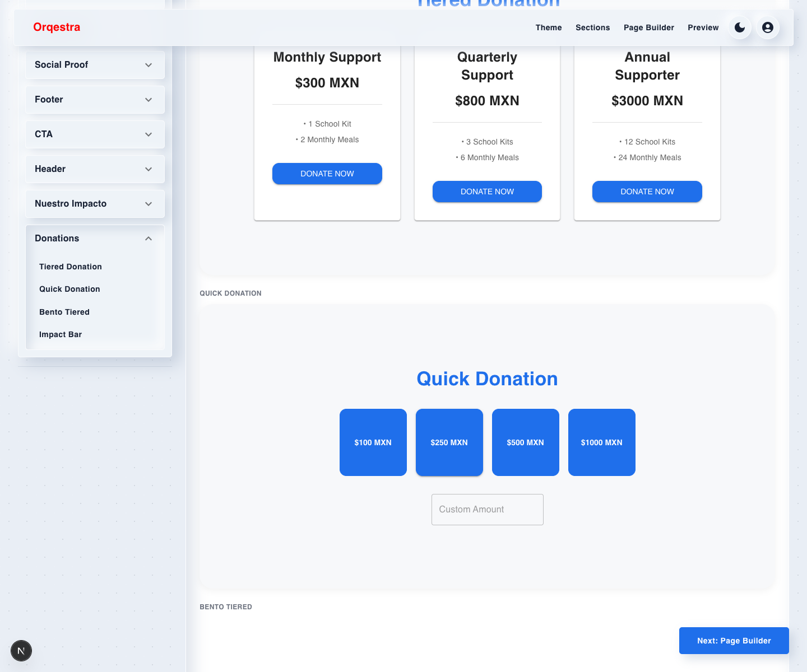The height and width of the screenshot is (672, 807).
Task: Expand the Header section chevron
Action: click(149, 169)
